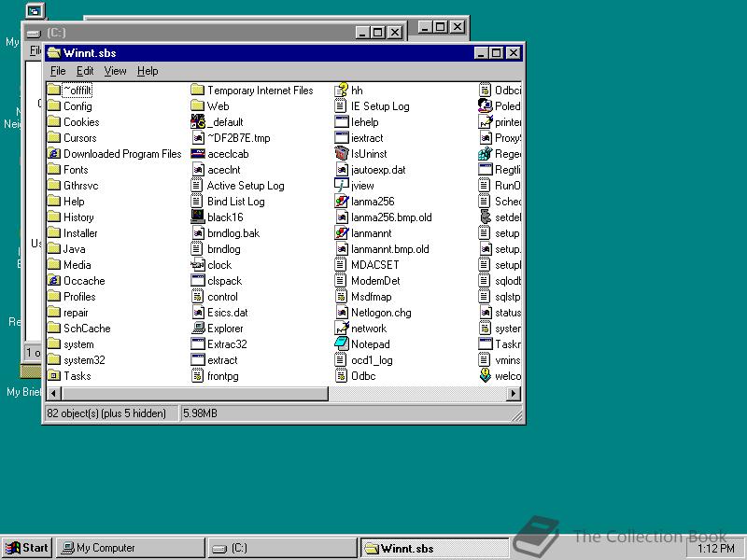Select the brndlog.bak file name
This screenshot has width=747, height=560.
233,233
